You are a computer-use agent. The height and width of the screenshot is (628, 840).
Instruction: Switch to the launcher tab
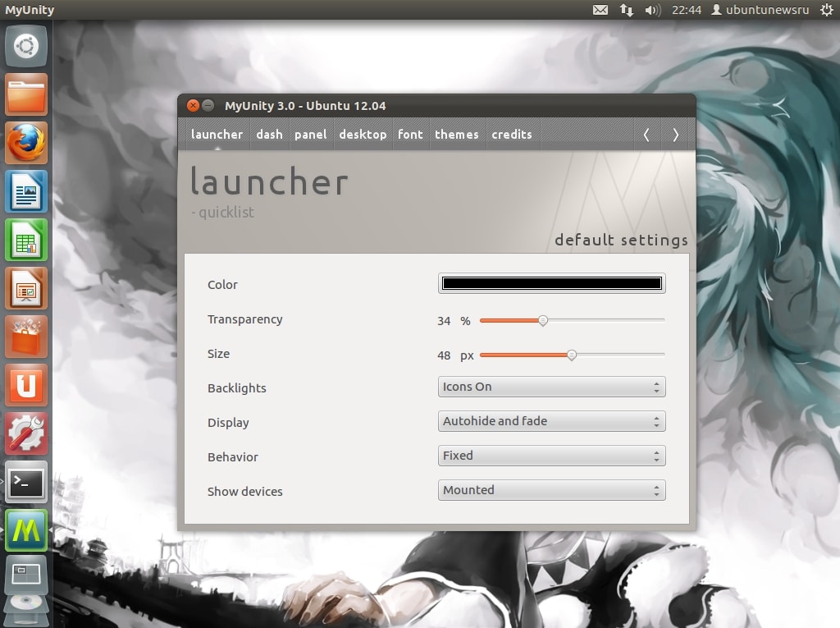point(217,134)
